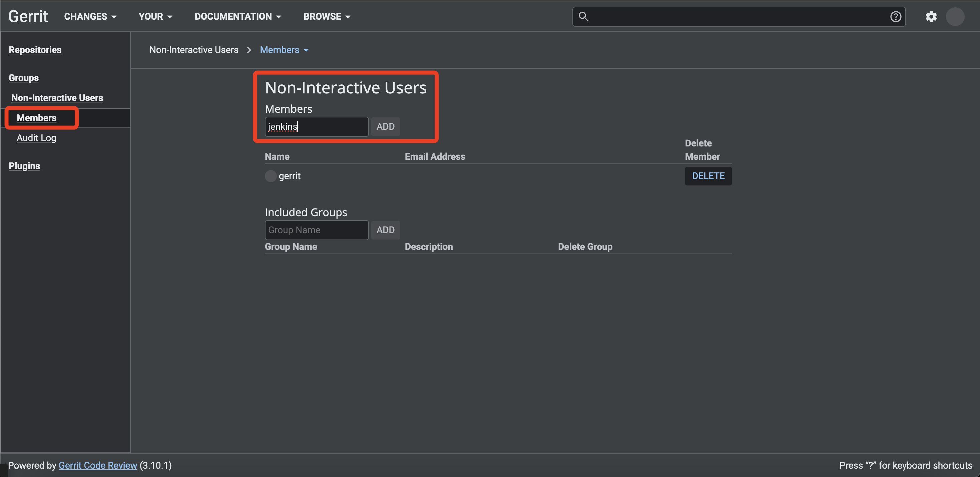Screen dimensions: 980x477
Task: Open the Repositories link
Action: point(35,50)
